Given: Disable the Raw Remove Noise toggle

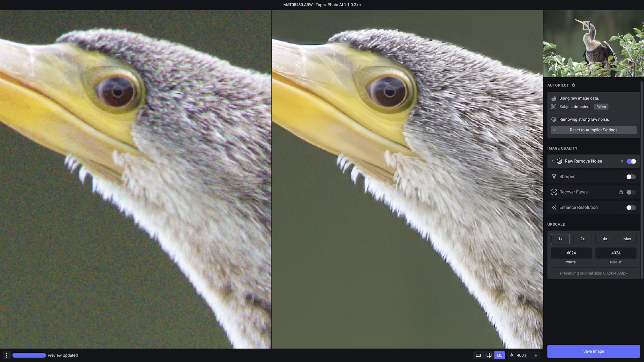Looking at the screenshot, I should [x=631, y=161].
